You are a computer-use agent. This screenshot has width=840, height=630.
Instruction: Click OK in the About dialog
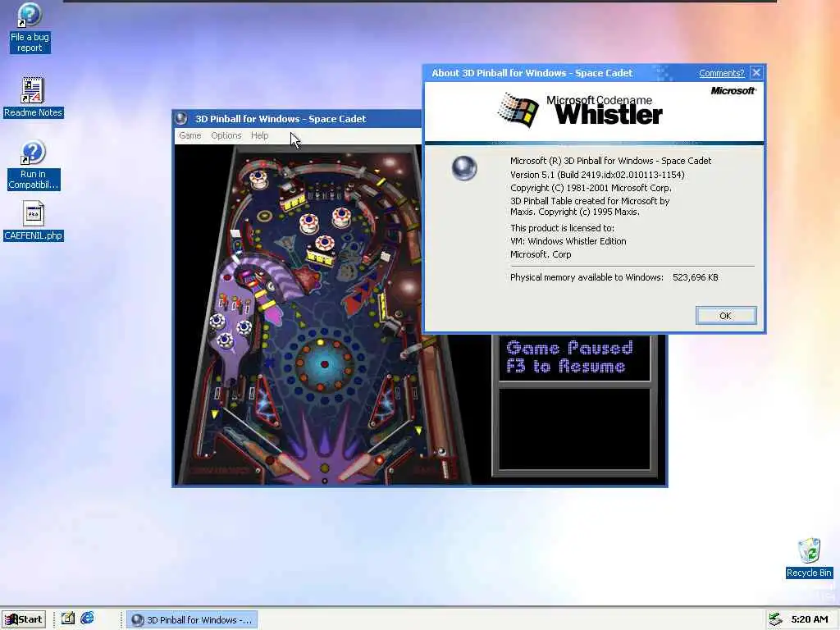tap(726, 316)
